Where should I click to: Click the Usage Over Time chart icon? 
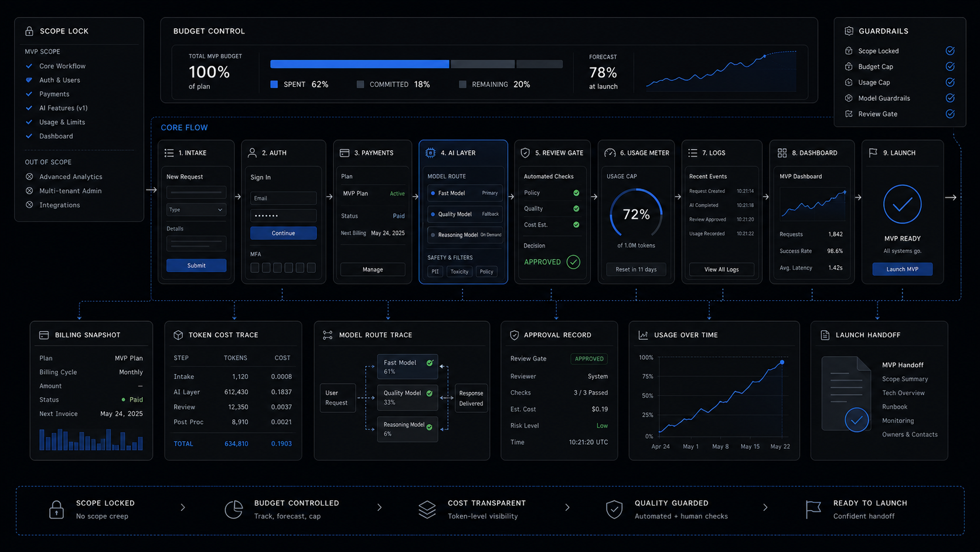point(643,335)
